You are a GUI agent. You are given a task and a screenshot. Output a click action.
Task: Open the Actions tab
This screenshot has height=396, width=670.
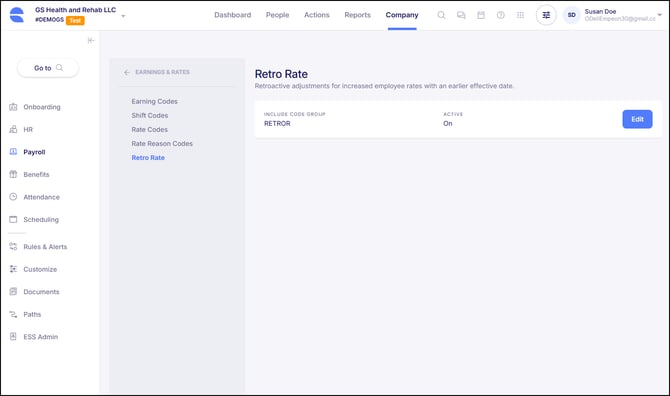click(317, 15)
